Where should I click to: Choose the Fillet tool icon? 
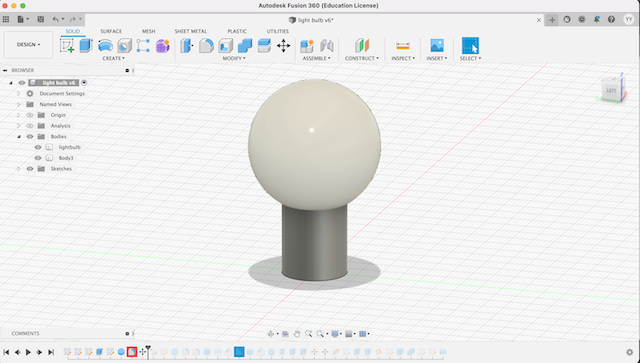click(x=206, y=45)
